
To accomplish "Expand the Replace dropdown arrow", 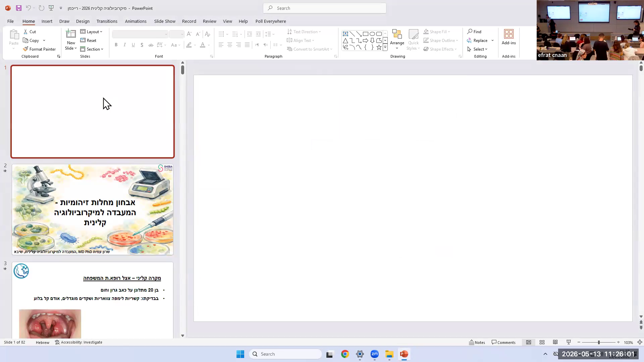I will click(x=492, y=40).
